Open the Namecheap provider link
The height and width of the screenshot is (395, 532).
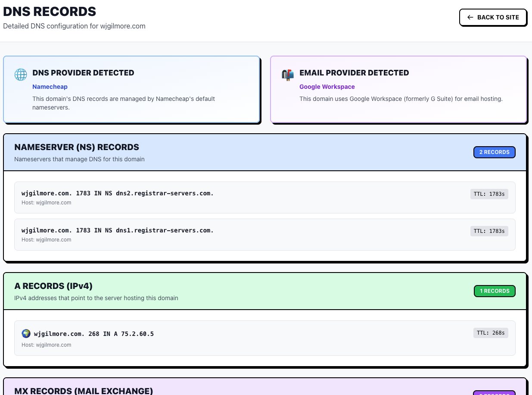point(50,87)
